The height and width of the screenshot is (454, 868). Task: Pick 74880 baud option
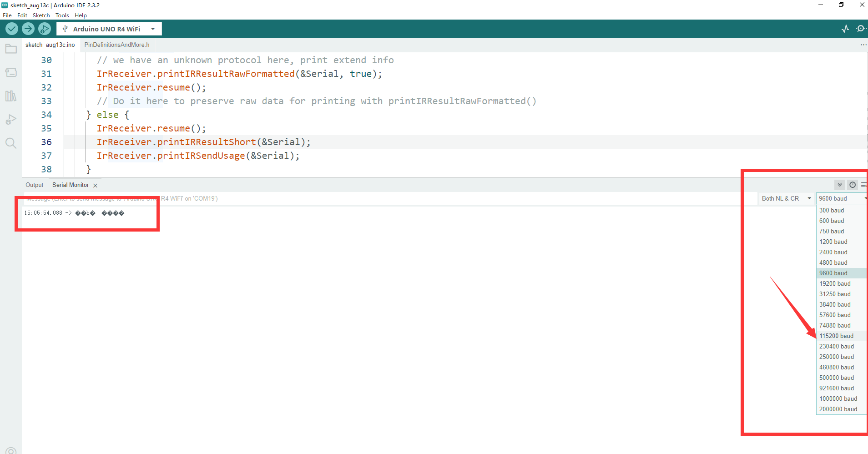click(x=841, y=325)
